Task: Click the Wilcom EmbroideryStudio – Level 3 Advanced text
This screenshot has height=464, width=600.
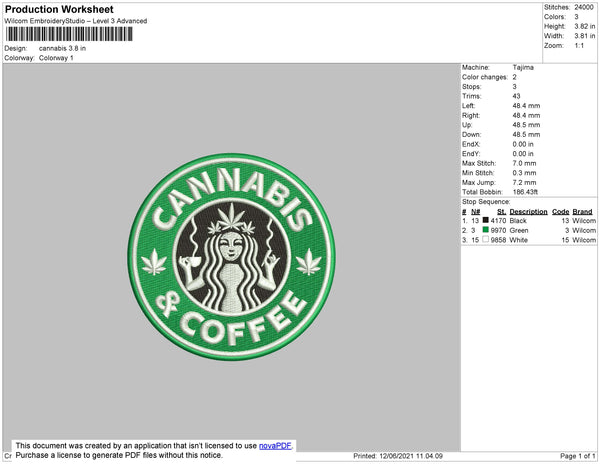Action: click(76, 21)
